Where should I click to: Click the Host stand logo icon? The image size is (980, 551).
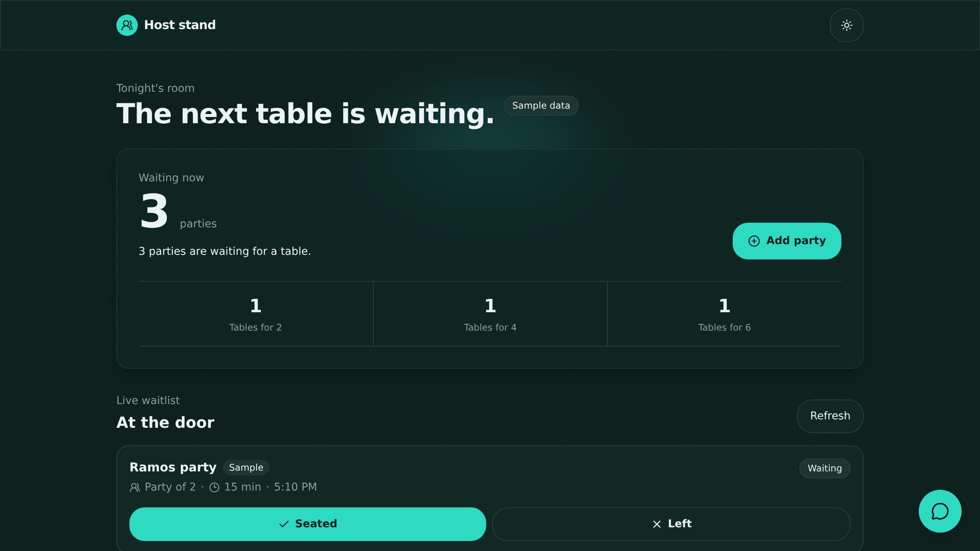coord(127,25)
